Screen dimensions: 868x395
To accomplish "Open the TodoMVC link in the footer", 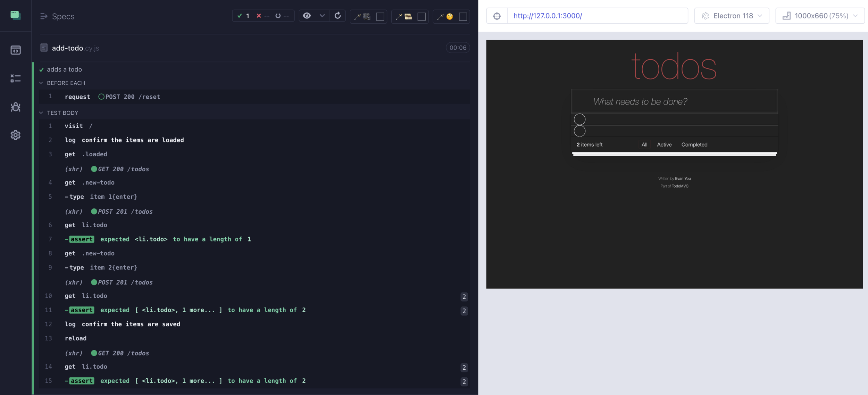I will click(680, 186).
